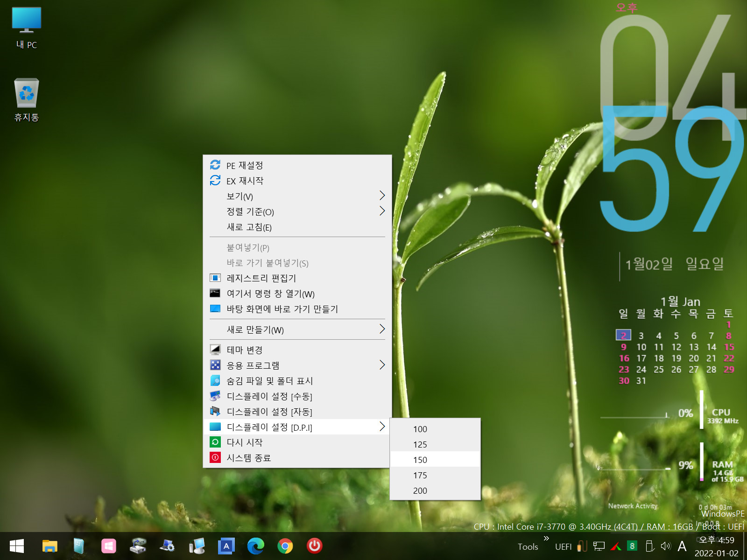Click the 숨김 파일 및 폴더 표시 icon
Screen dimensions: 747x560
coord(215,380)
